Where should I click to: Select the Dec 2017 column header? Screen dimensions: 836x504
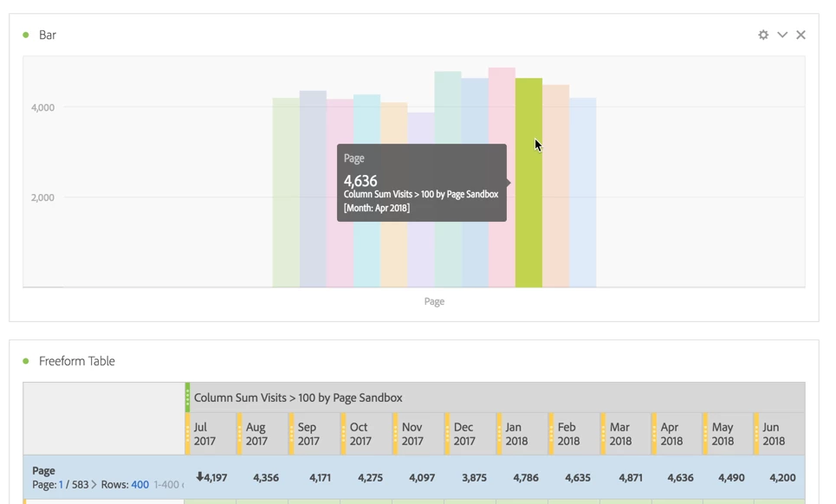coord(470,434)
